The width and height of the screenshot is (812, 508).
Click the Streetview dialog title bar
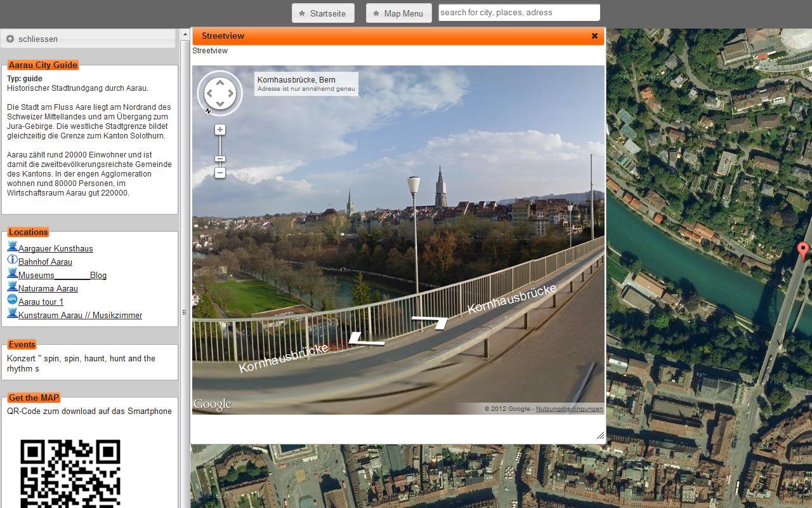point(399,36)
